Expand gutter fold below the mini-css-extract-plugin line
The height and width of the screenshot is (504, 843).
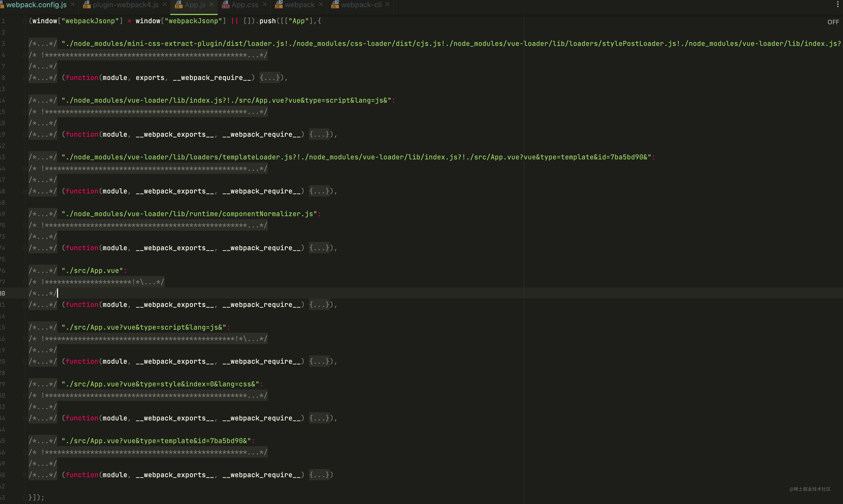click(x=25, y=55)
